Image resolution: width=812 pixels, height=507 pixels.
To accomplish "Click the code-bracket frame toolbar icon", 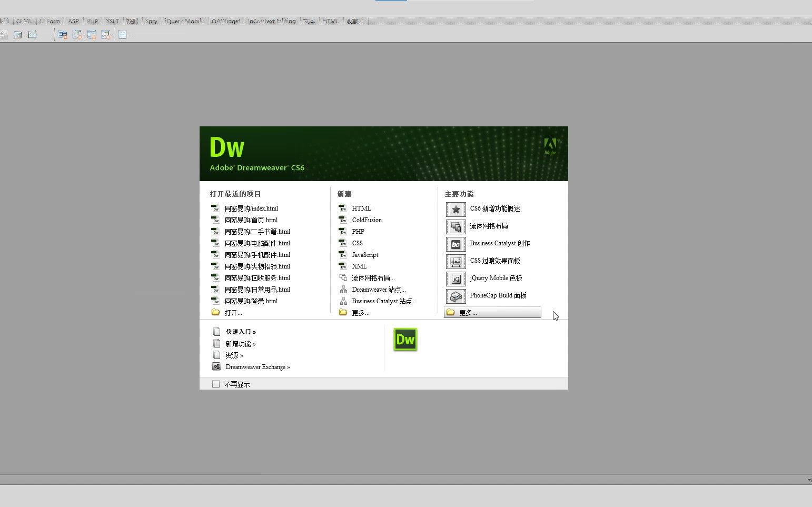I will coord(32,35).
